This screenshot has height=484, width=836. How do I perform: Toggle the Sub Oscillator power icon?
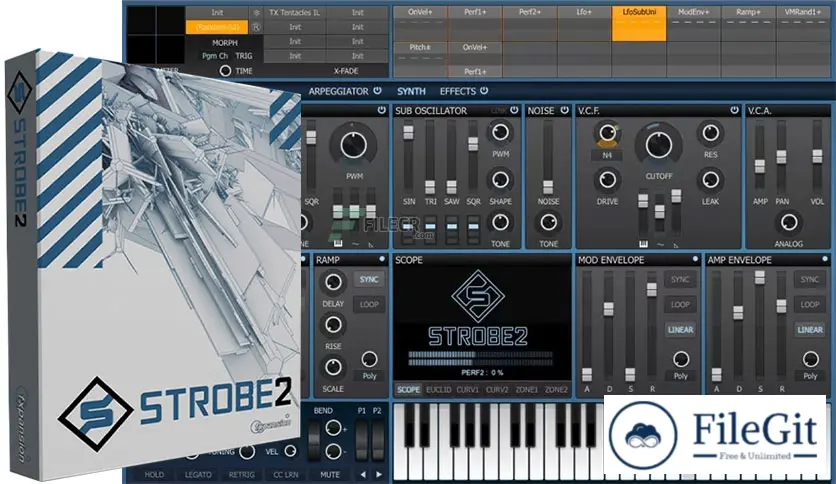[x=514, y=110]
